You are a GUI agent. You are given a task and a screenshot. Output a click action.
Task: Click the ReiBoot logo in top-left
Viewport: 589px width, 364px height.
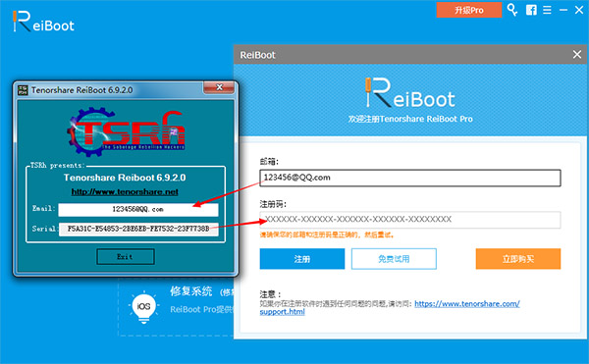(x=43, y=22)
